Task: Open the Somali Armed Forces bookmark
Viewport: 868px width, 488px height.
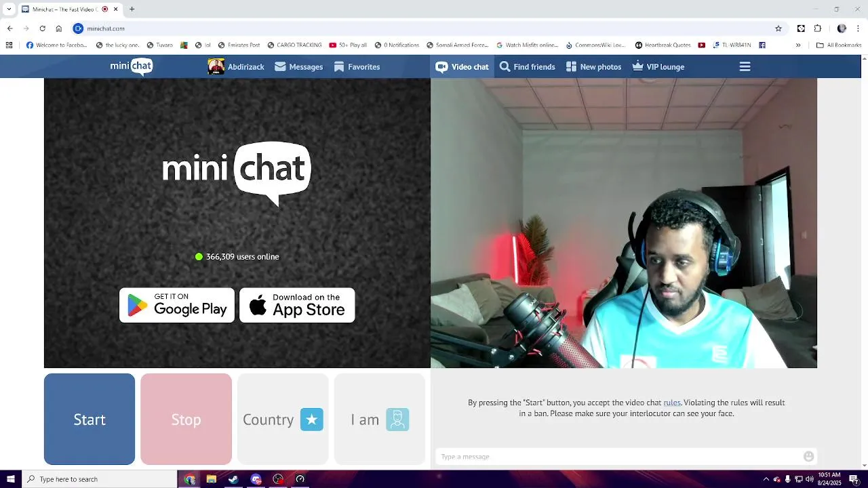Action: coord(458,45)
